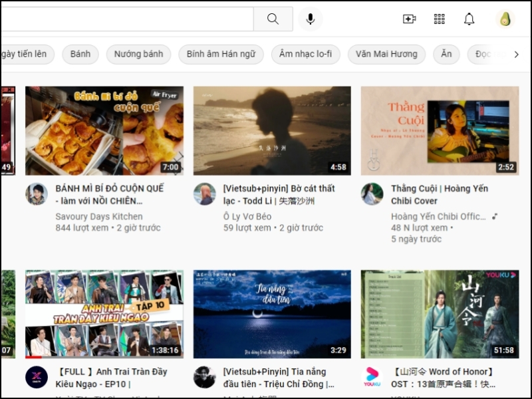Open Thằng Cuội Hoàng Yến Chibi Cover title
Screen dimensions: 532x399
tap(439, 194)
